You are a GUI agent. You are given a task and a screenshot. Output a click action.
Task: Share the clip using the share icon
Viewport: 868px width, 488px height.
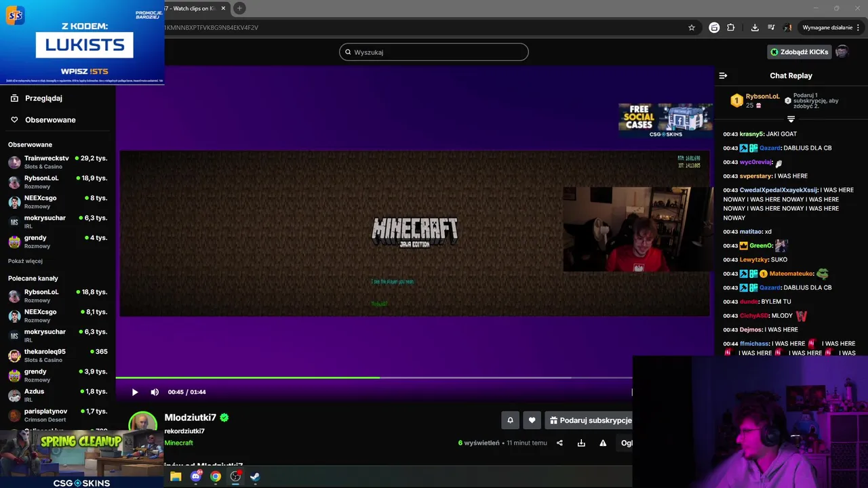click(559, 443)
